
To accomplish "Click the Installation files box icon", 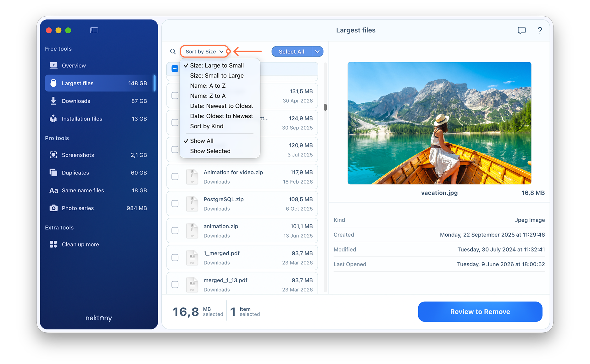I will coord(53,119).
